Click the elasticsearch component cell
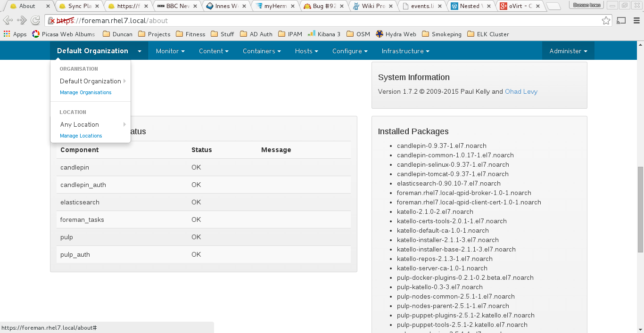Viewport: 644px width, 333px height. click(x=80, y=202)
